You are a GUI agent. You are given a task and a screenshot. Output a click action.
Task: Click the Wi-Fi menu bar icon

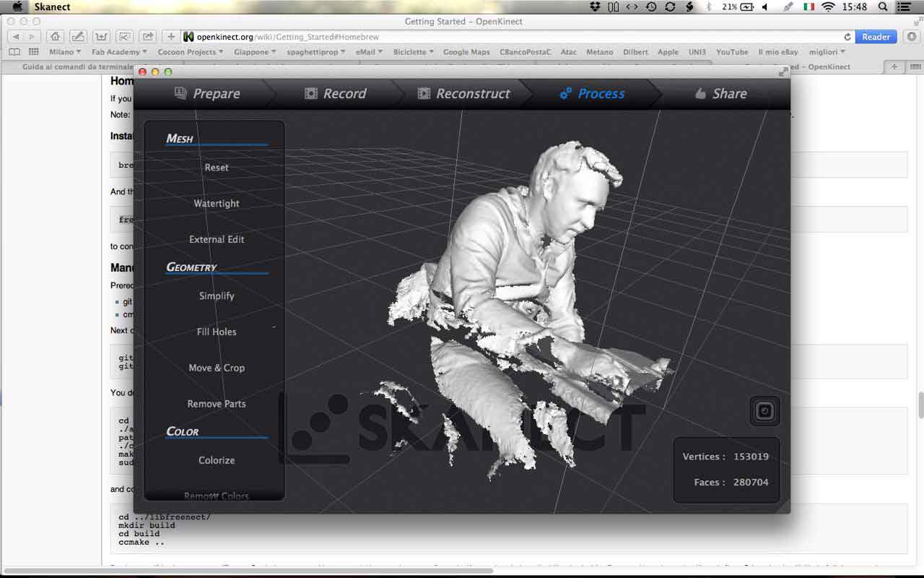click(828, 7)
